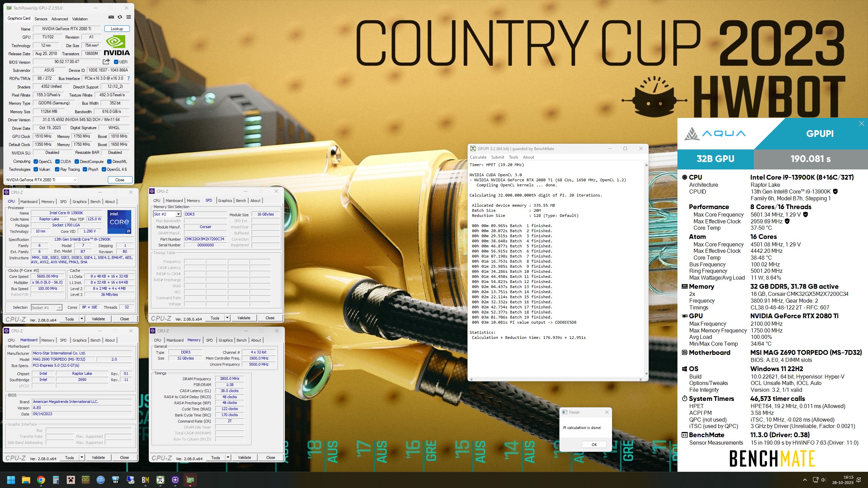Image resolution: width=868 pixels, height=488 pixels.
Task: Close the BenchMate result overlay
Action: pyautogui.click(x=862, y=124)
